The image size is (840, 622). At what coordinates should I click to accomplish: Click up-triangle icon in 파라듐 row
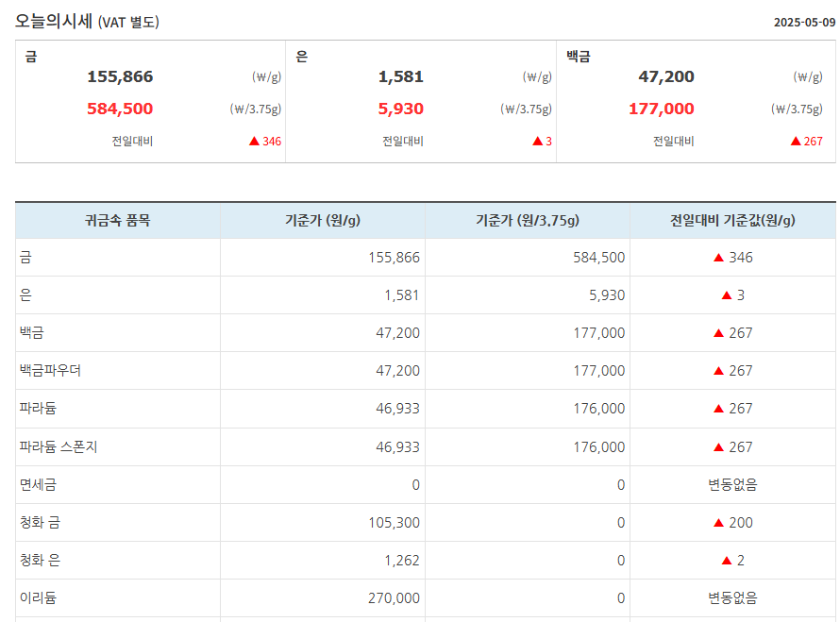pos(719,409)
